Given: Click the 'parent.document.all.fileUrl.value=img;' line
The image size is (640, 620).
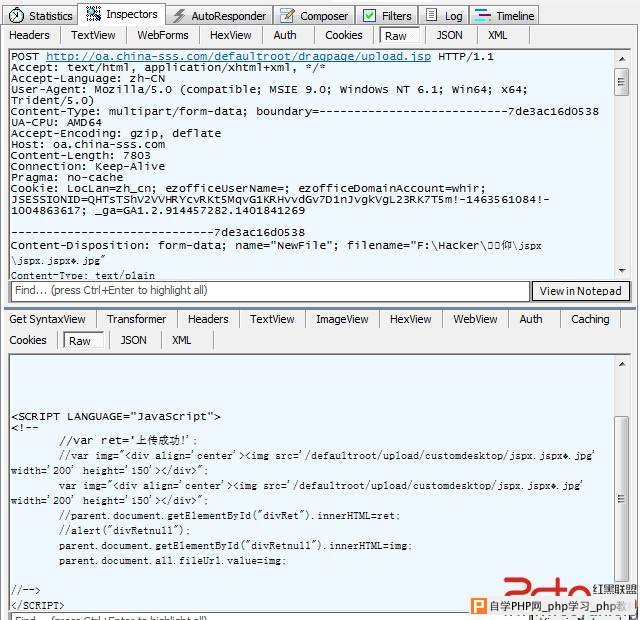Looking at the screenshot, I should pyautogui.click(x=173, y=561).
